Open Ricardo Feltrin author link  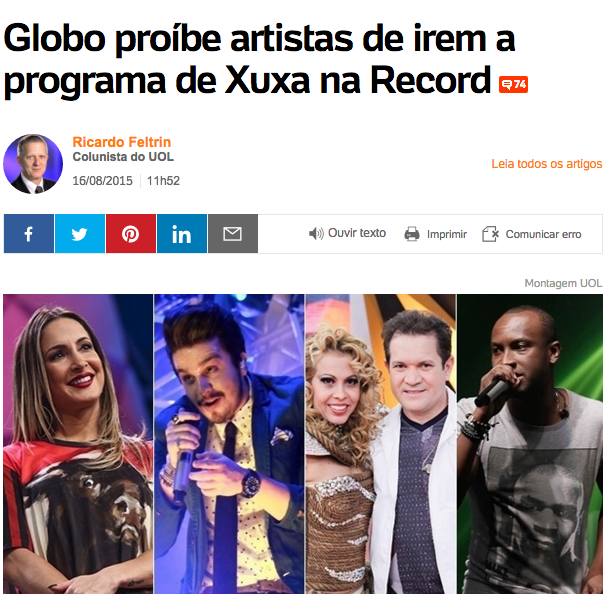pos(122,142)
